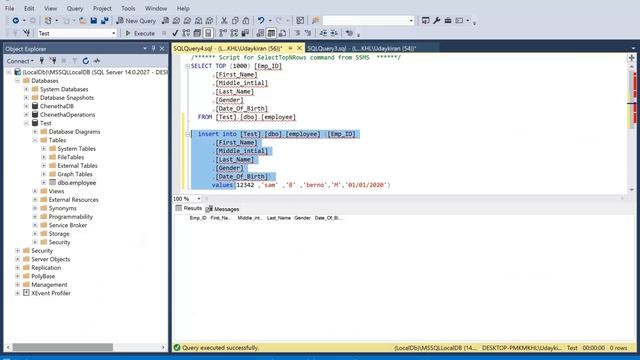
Task: Click the Copy icon in toolbar
Action: 235,20
